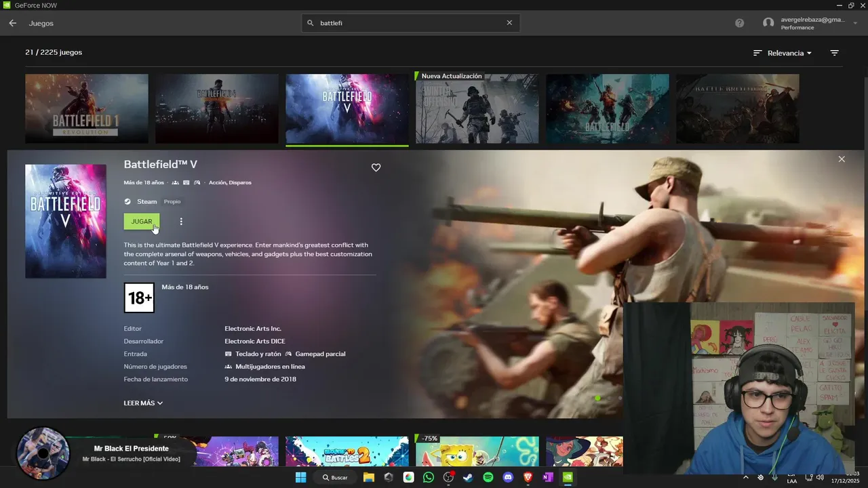Open Brave browser from the taskbar

[528, 477]
